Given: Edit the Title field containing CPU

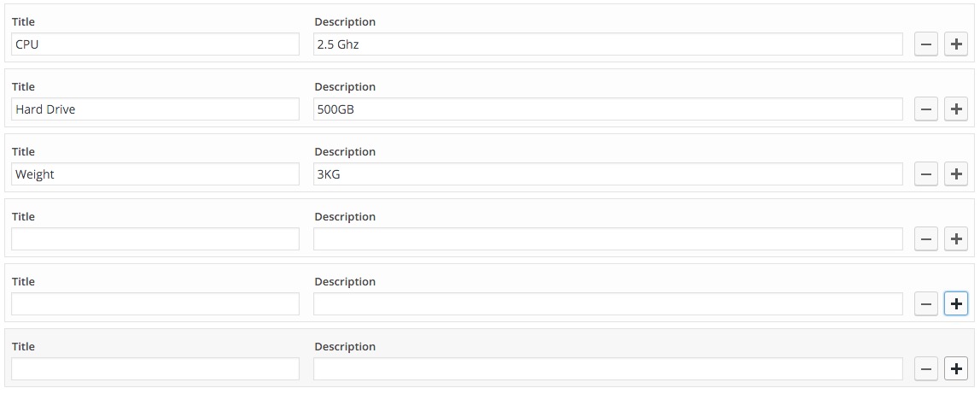Looking at the screenshot, I should pyautogui.click(x=155, y=44).
